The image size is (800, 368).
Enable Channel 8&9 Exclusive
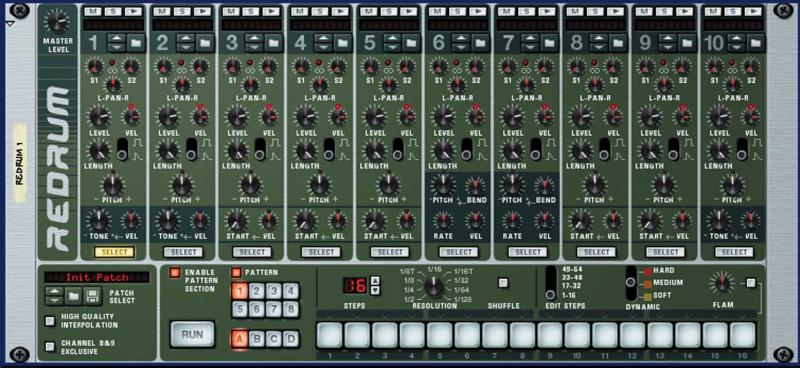coord(49,347)
